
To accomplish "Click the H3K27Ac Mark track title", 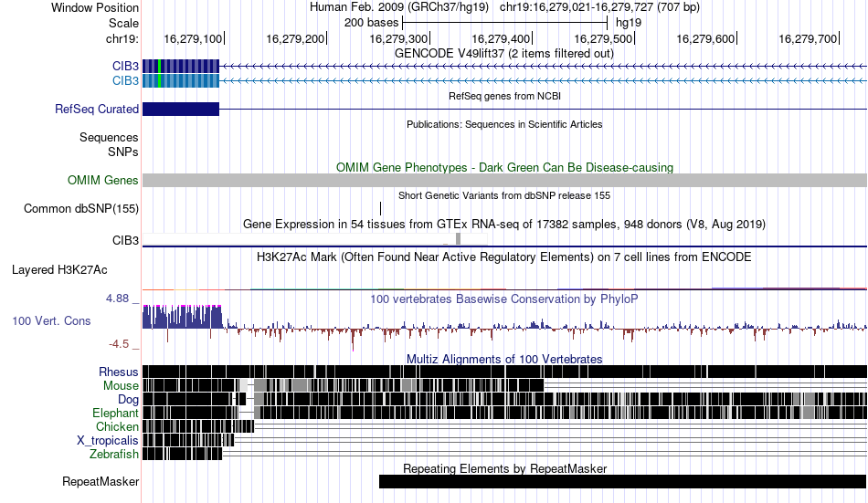I will pyautogui.click(x=504, y=257).
